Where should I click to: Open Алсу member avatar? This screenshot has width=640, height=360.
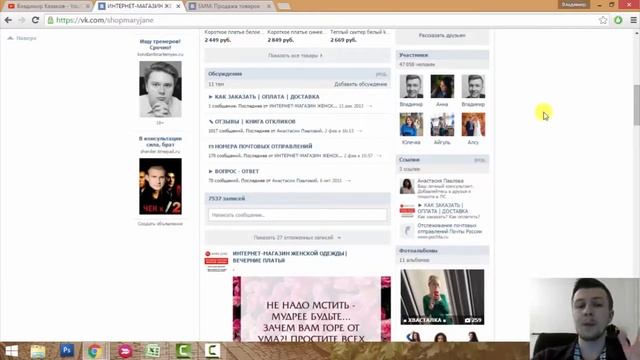(473, 124)
